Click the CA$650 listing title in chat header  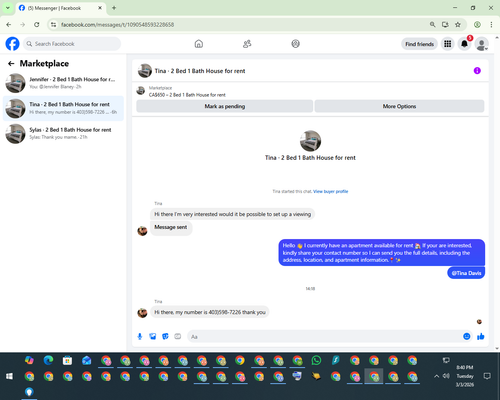point(187,95)
